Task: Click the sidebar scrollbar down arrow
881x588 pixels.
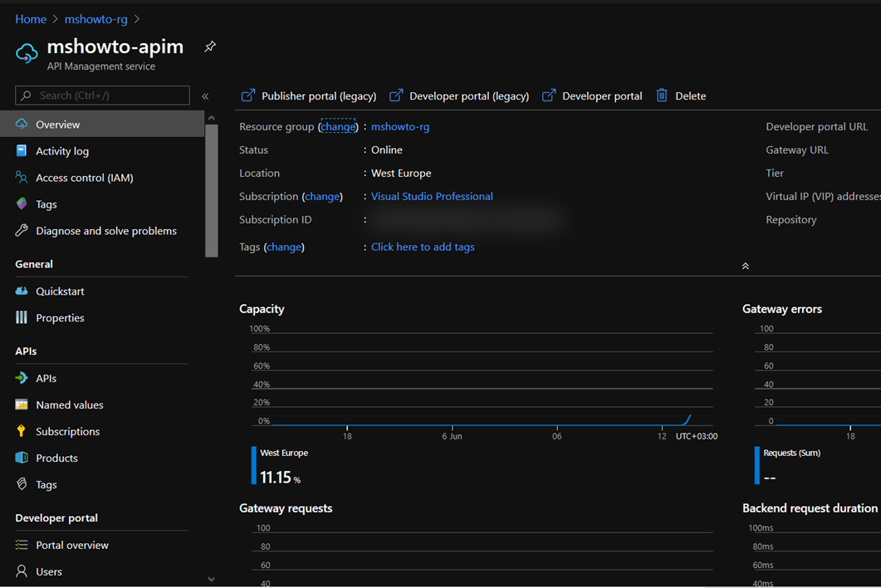Action: pos(211,579)
